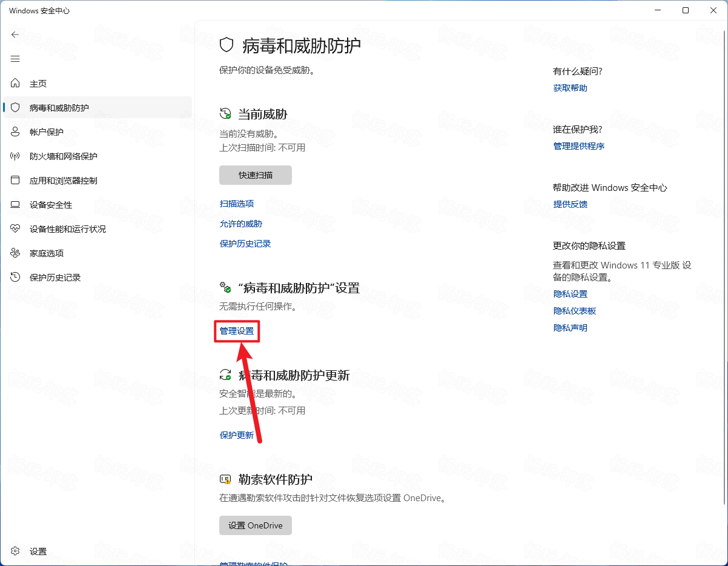728x566 pixels.
Task: Maximize the Windows 安全中心 window
Action: [x=686, y=10]
